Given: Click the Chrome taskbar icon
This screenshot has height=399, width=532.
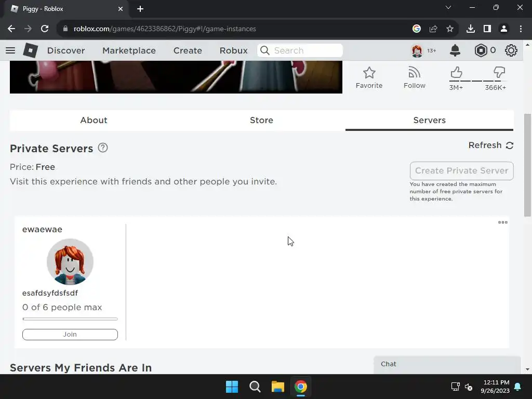Looking at the screenshot, I should point(301,387).
